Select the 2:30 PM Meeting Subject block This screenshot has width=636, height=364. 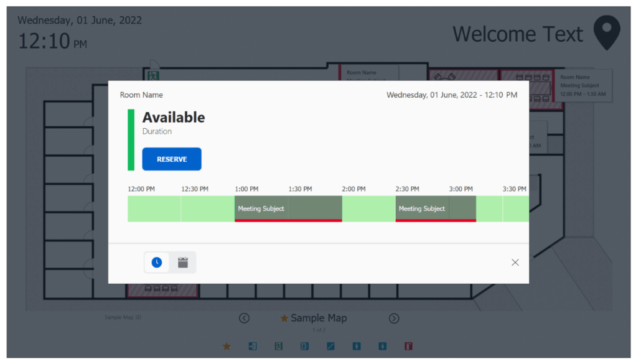422,208
